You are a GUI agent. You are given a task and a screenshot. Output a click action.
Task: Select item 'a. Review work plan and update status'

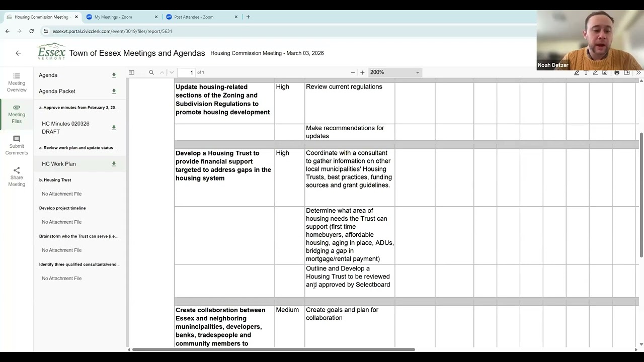pyautogui.click(x=76, y=148)
